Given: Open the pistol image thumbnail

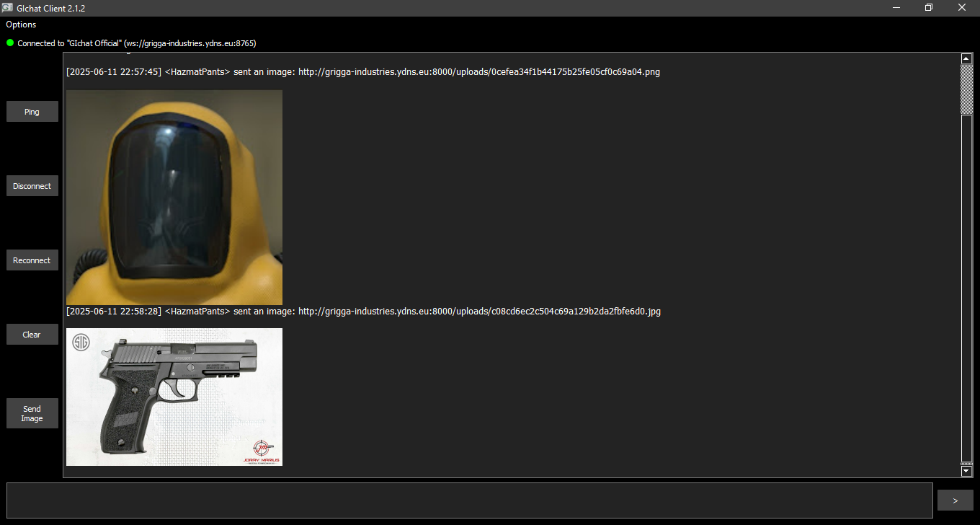Looking at the screenshot, I should click(x=174, y=397).
